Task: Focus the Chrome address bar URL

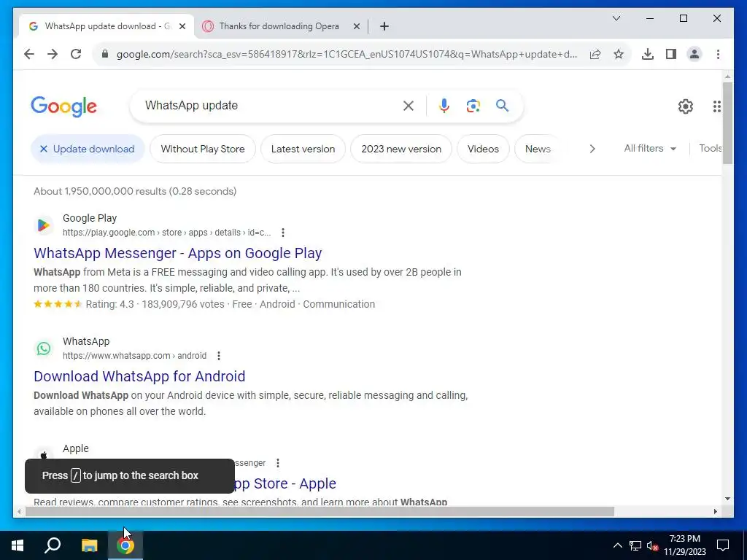Action: click(347, 54)
